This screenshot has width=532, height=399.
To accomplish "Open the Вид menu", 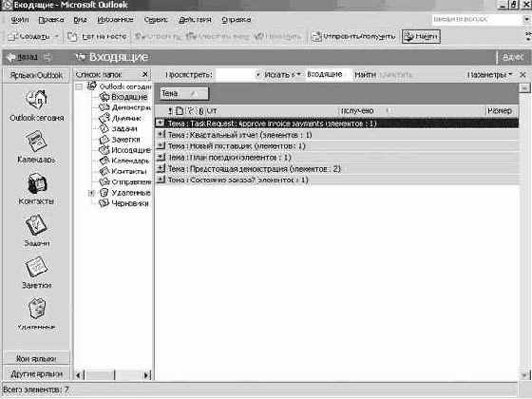I will coord(81,20).
